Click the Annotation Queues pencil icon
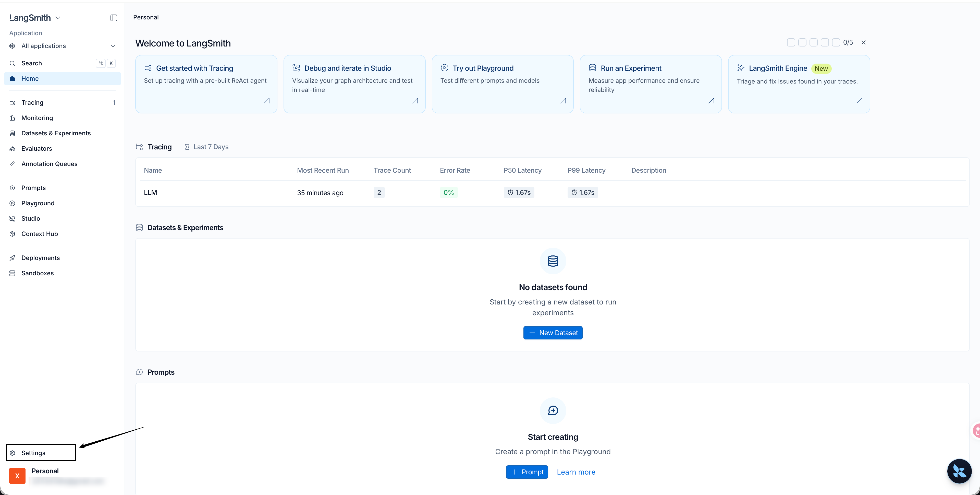Image resolution: width=980 pixels, height=495 pixels. [x=12, y=164]
